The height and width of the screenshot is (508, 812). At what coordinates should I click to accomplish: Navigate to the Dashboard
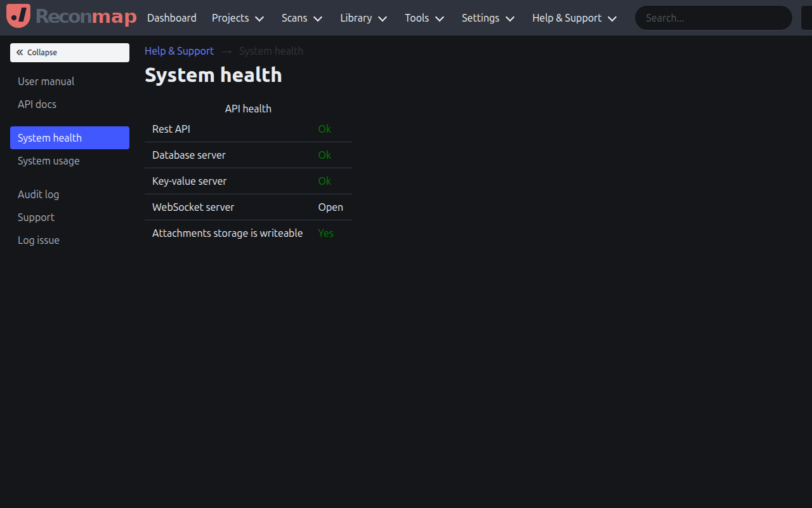pos(171,18)
